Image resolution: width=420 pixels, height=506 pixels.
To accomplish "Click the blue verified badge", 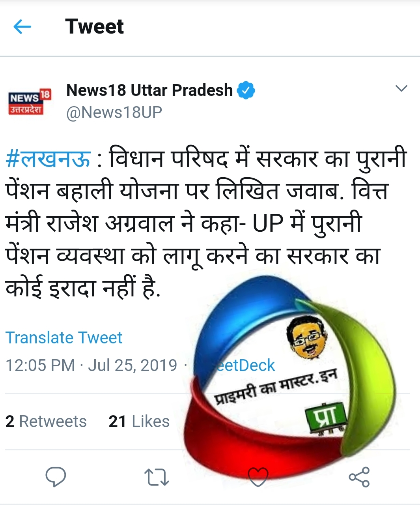I will pyautogui.click(x=246, y=90).
